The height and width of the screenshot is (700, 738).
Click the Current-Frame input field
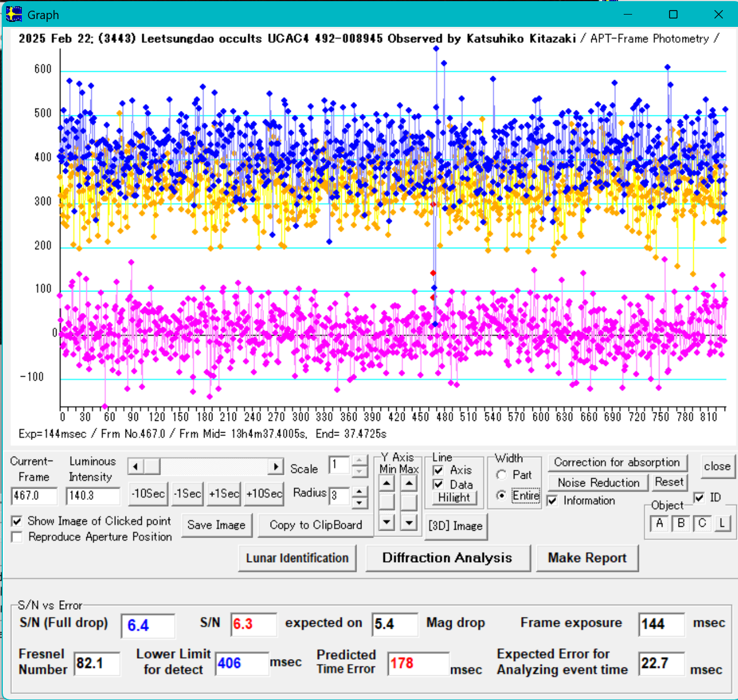coord(34,496)
